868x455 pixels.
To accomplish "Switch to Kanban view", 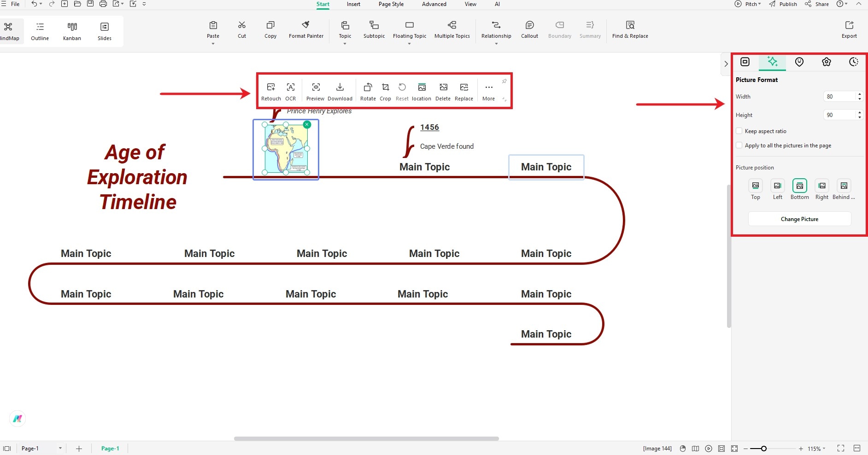I will point(72,31).
